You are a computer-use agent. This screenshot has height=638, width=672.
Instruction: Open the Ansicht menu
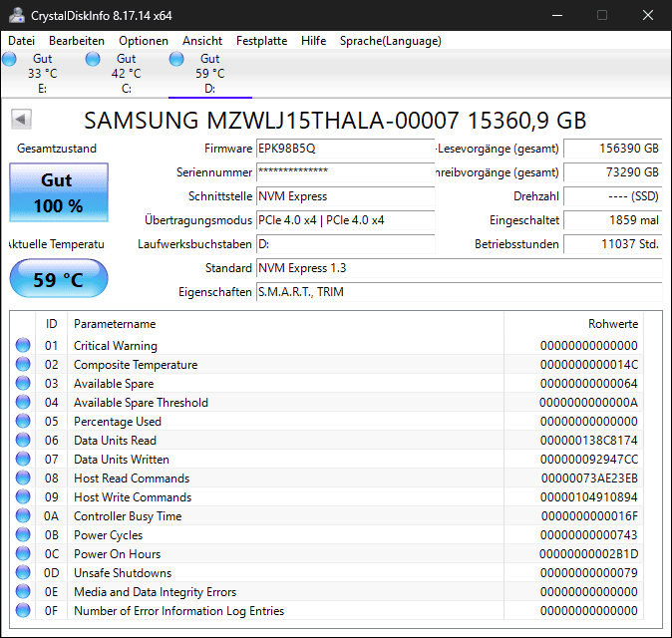(202, 41)
